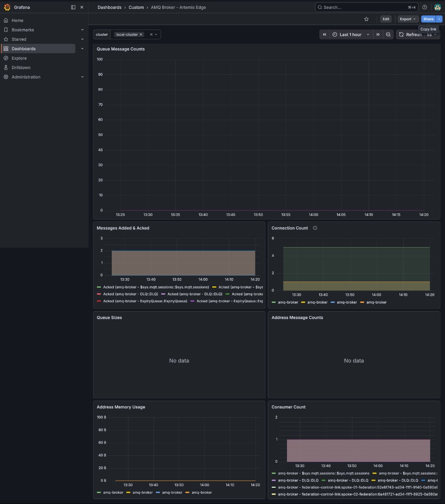
Task: Toggle Acked $sys.mqtt.sessions green legend series
Action: click(156, 287)
